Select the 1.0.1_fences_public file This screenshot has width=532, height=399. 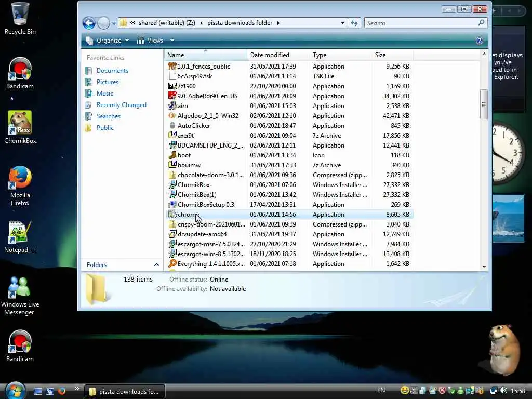pos(204,66)
